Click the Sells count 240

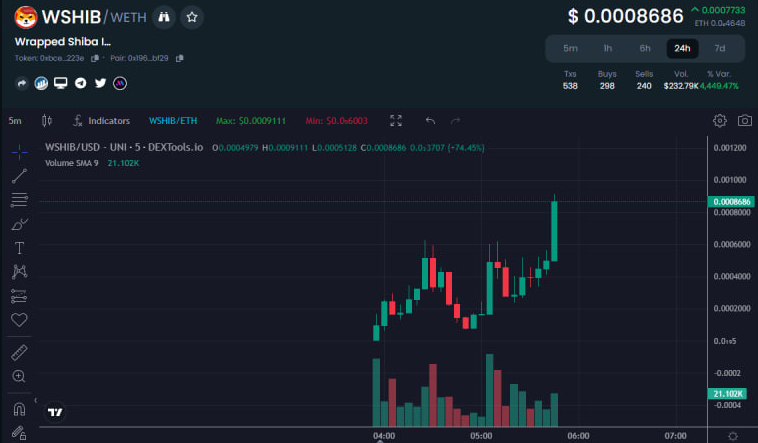pyautogui.click(x=644, y=86)
